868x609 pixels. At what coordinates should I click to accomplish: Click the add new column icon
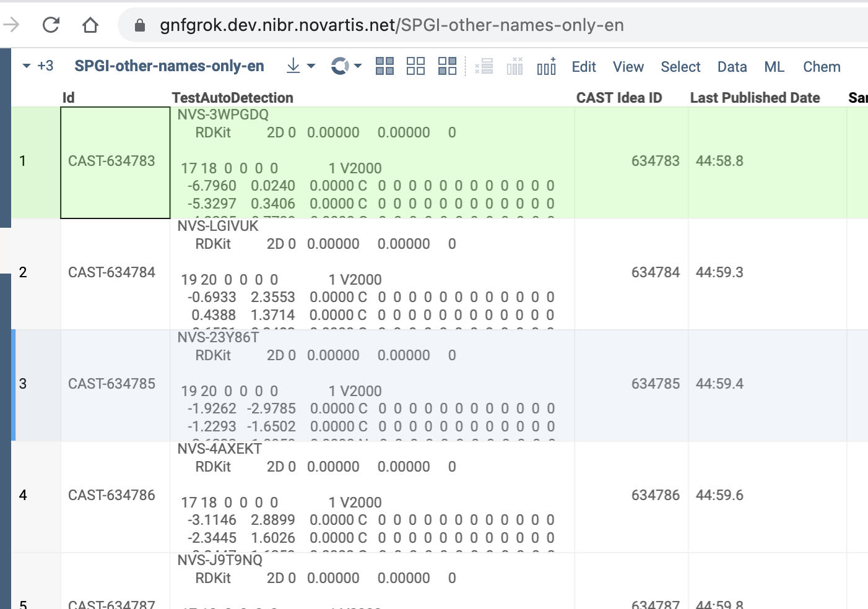[546, 66]
